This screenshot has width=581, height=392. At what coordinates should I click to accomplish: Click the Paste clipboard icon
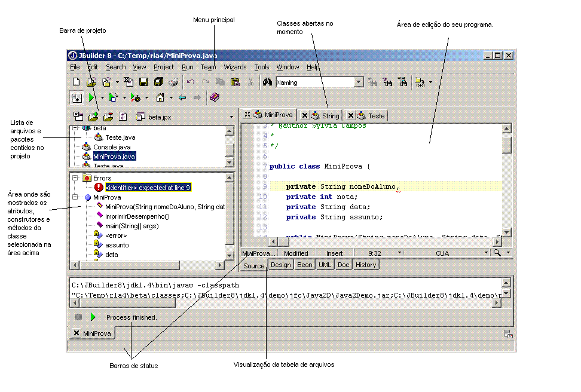point(235,82)
